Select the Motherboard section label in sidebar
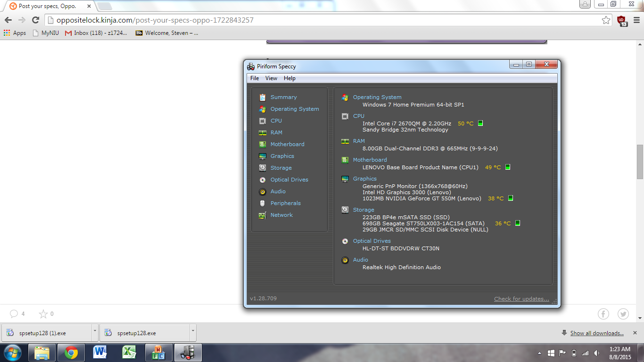Image resolution: width=644 pixels, height=362 pixels. click(x=288, y=144)
